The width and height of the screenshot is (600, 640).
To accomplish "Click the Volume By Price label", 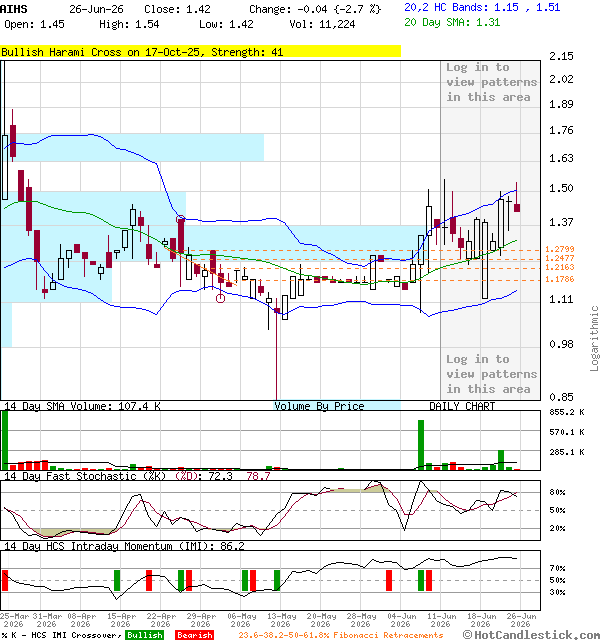I will [x=319, y=406].
